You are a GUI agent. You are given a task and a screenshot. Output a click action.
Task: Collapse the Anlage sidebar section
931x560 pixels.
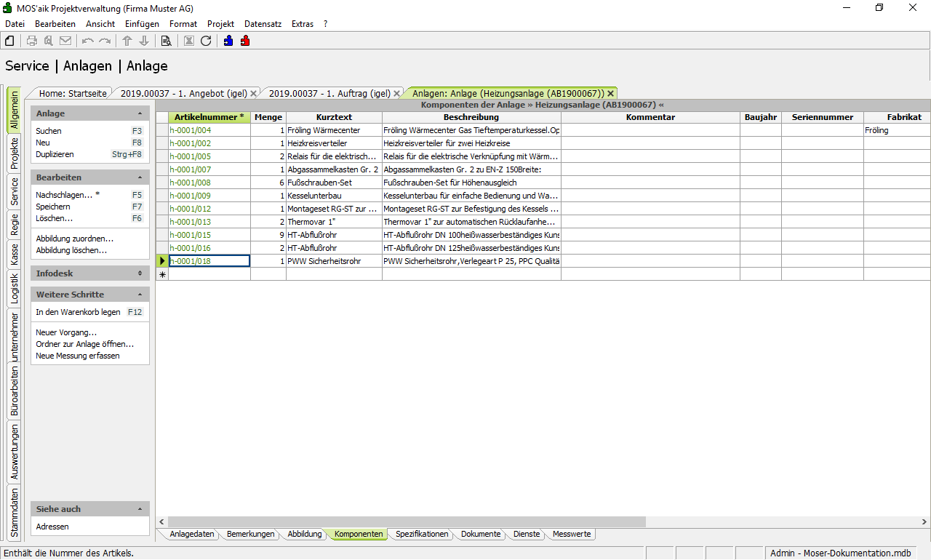tap(140, 114)
